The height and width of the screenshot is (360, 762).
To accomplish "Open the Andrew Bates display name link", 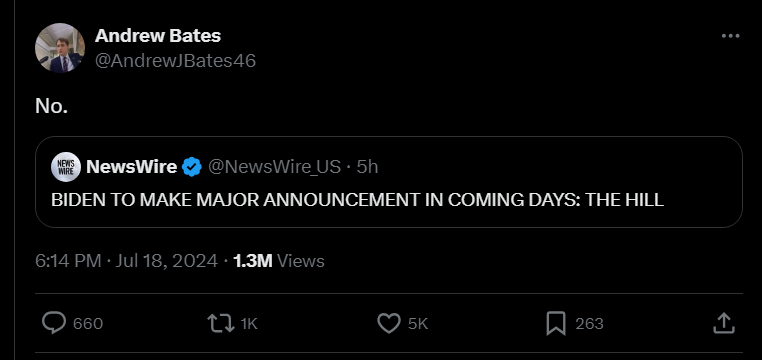I will [157, 35].
